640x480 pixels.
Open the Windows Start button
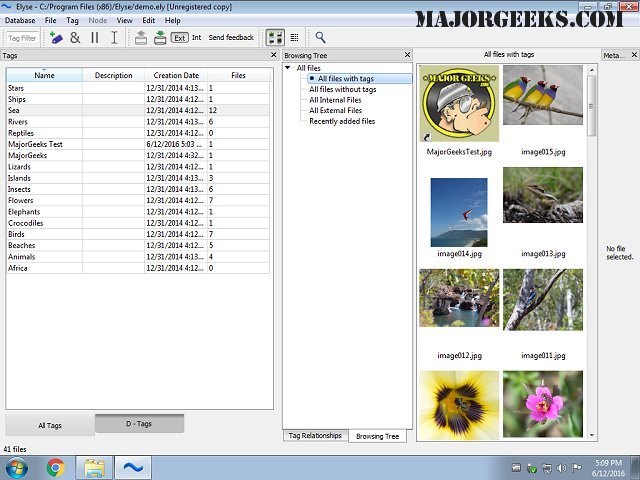(x=16, y=468)
